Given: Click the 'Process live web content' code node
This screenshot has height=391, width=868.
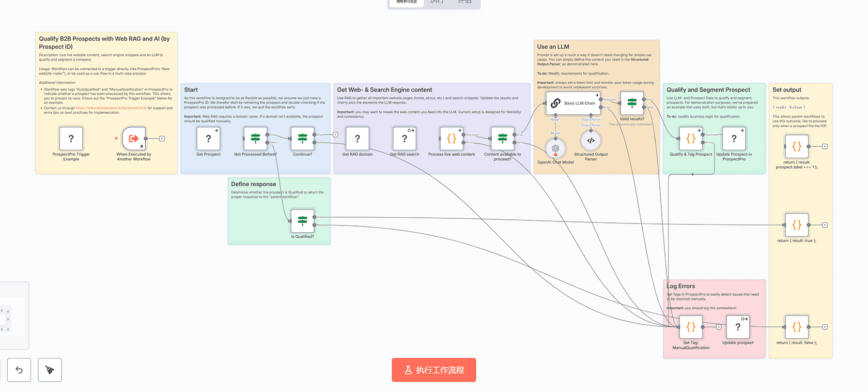Looking at the screenshot, I should [451, 139].
